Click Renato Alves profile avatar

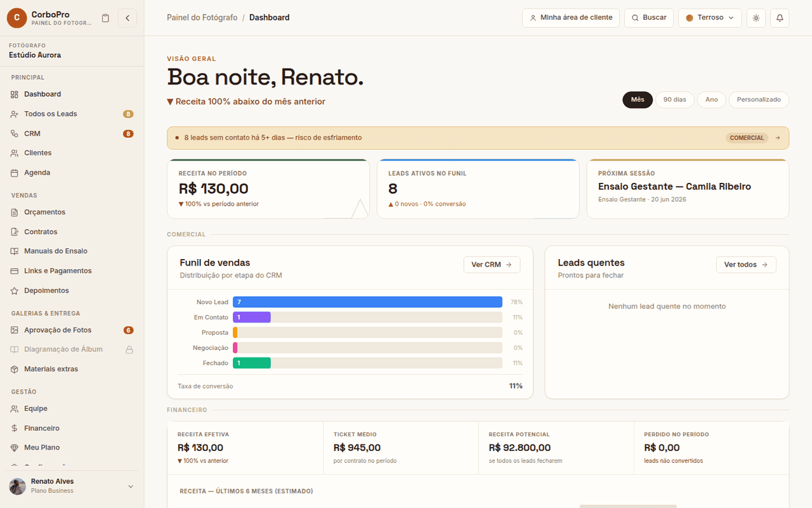coord(17,486)
